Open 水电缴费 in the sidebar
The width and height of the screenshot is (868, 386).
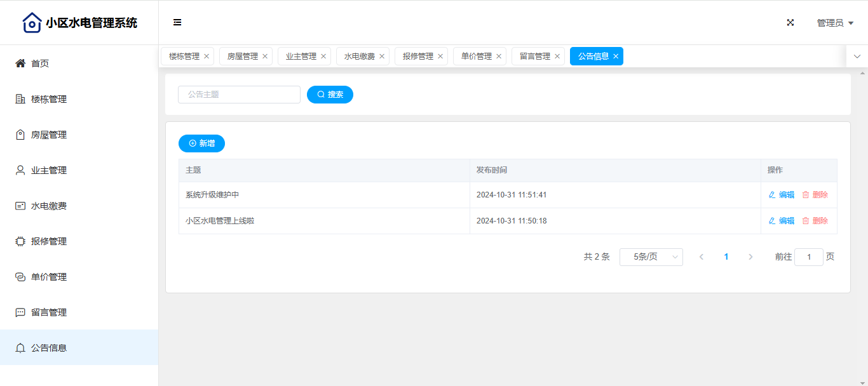(x=48, y=206)
